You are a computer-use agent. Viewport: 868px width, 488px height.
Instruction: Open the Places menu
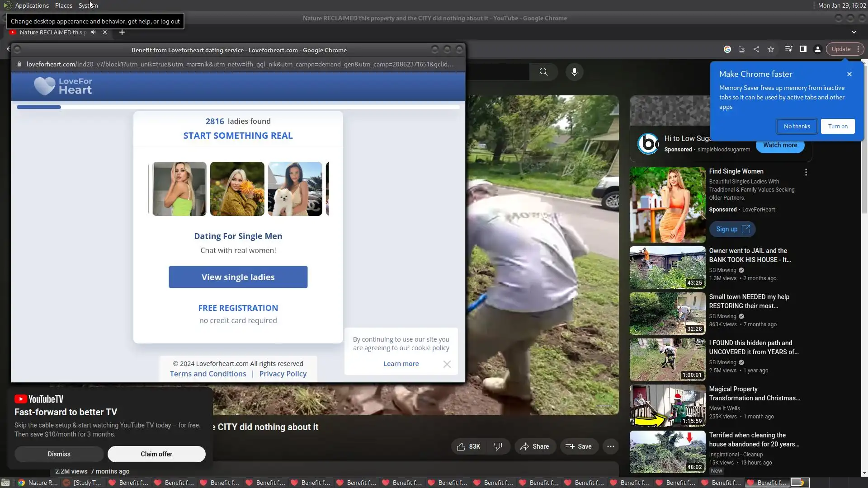(x=63, y=5)
